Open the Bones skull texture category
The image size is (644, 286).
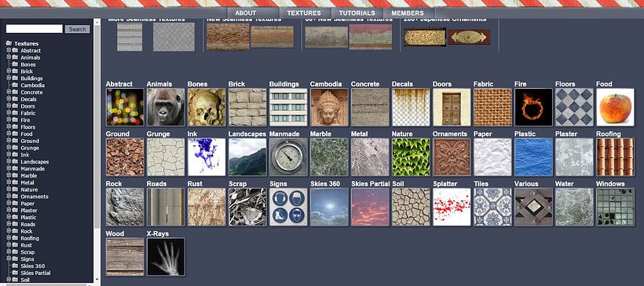[207, 107]
